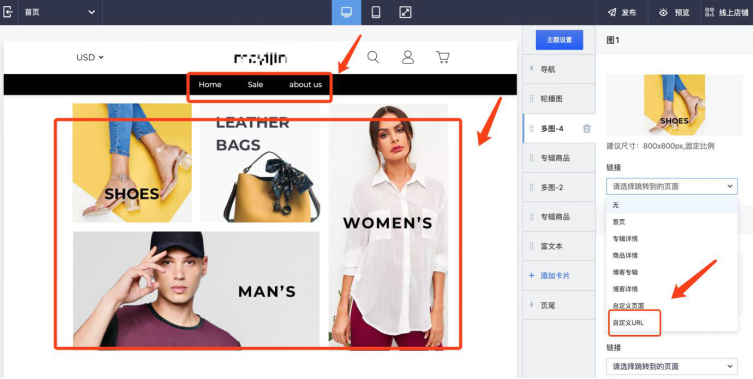753x379 pixels.
Task: Choose 博客专辑 in the link dropdown
Action: pyautogui.click(x=671, y=272)
